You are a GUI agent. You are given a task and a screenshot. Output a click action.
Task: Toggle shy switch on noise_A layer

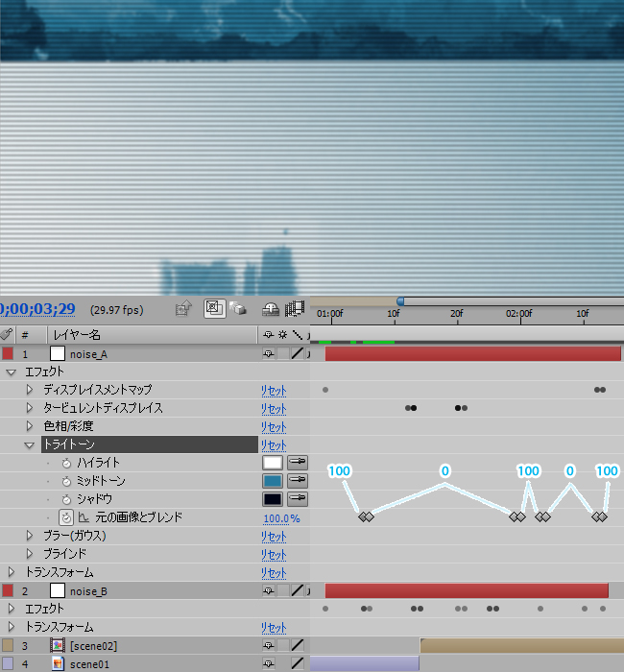(267, 353)
